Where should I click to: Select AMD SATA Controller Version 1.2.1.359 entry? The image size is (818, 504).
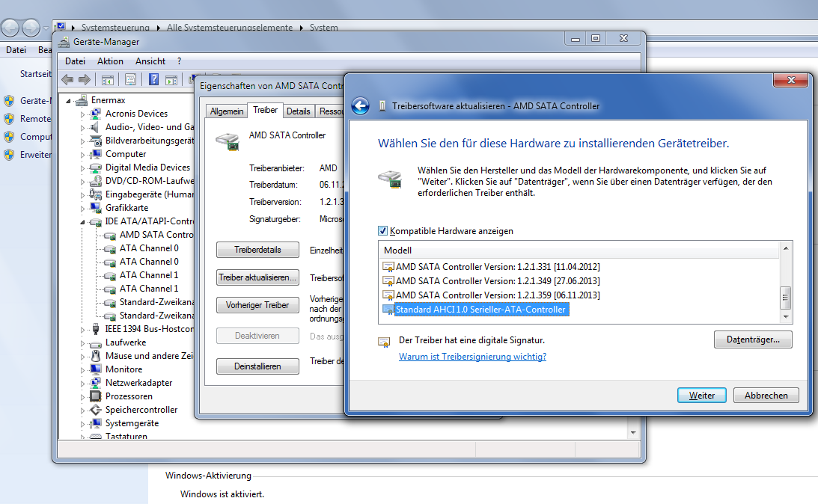click(498, 295)
